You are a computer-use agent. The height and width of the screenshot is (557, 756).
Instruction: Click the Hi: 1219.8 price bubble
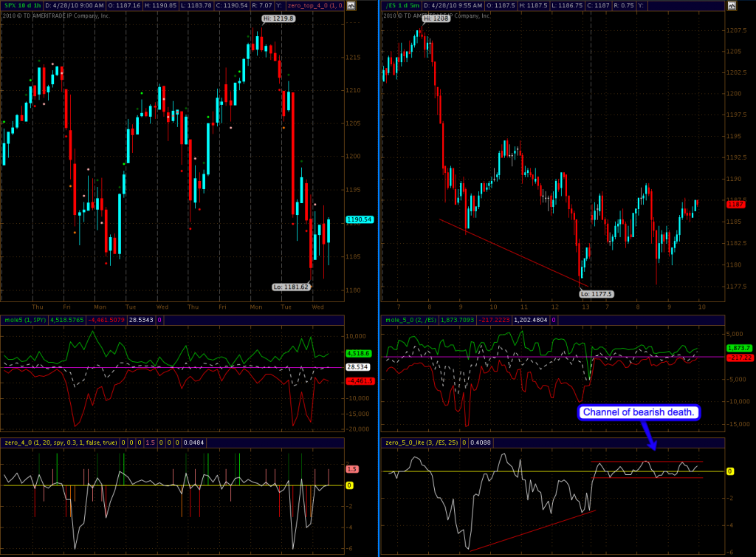pos(278,18)
